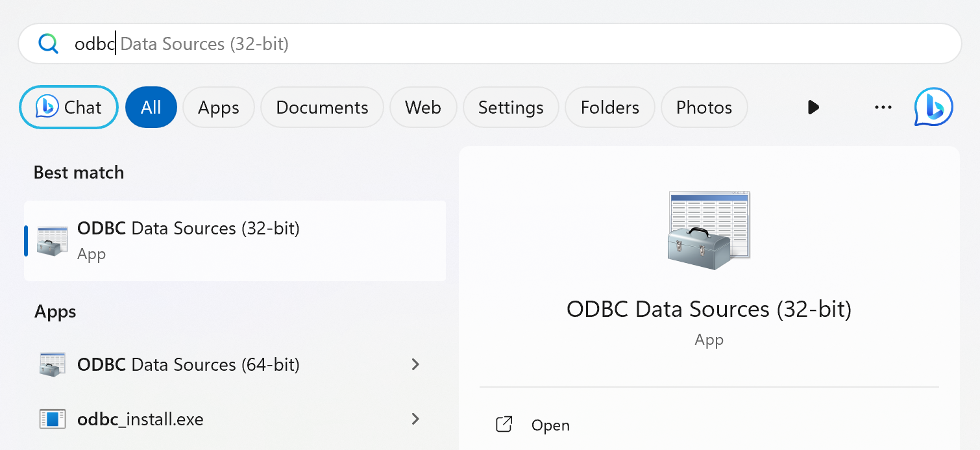Viewport: 980px width, 450px height.
Task: Show only Photos results
Action: point(704,107)
